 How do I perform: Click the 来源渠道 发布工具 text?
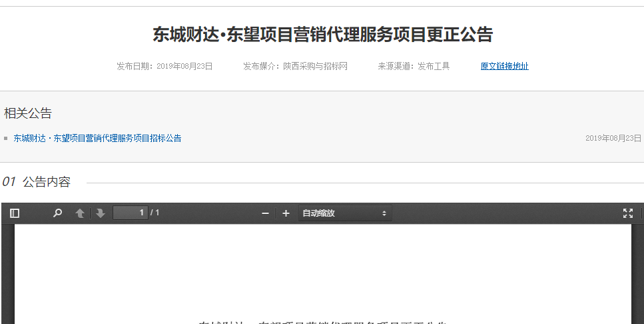tap(414, 66)
